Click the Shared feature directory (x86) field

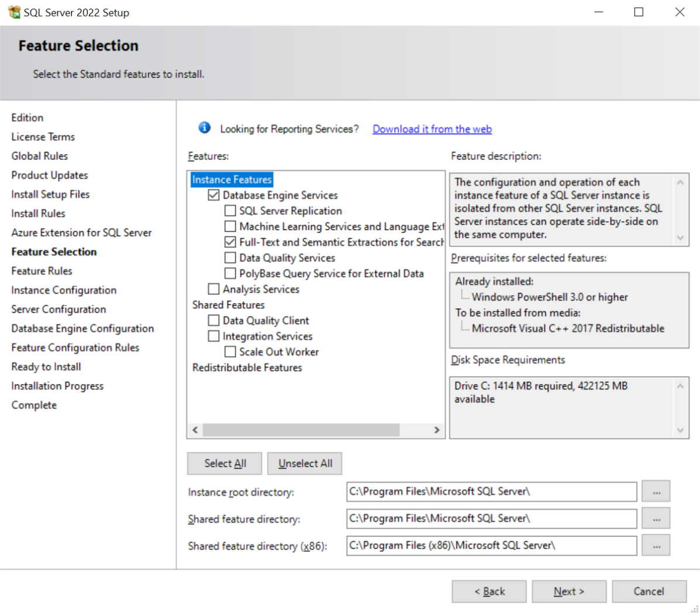pyautogui.click(x=491, y=546)
